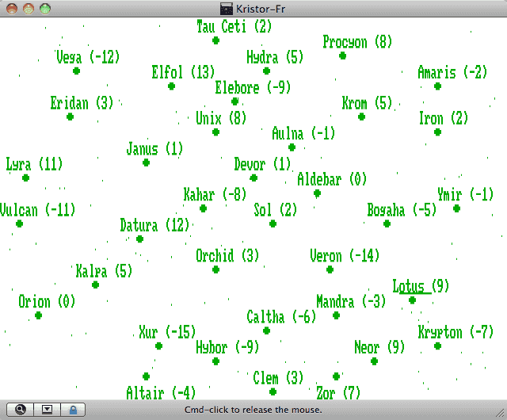Select the Unix (8) label
Screen dimensions: 507x420
click(221, 118)
